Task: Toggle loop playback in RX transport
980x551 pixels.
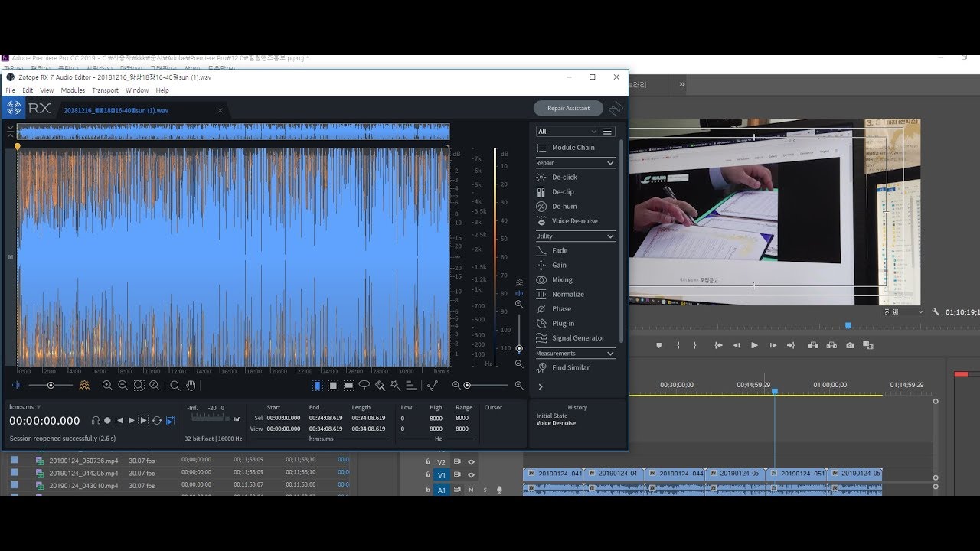Action: click(x=157, y=420)
